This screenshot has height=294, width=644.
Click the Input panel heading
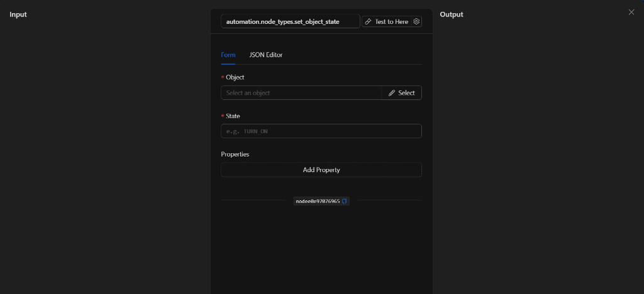coord(18,14)
